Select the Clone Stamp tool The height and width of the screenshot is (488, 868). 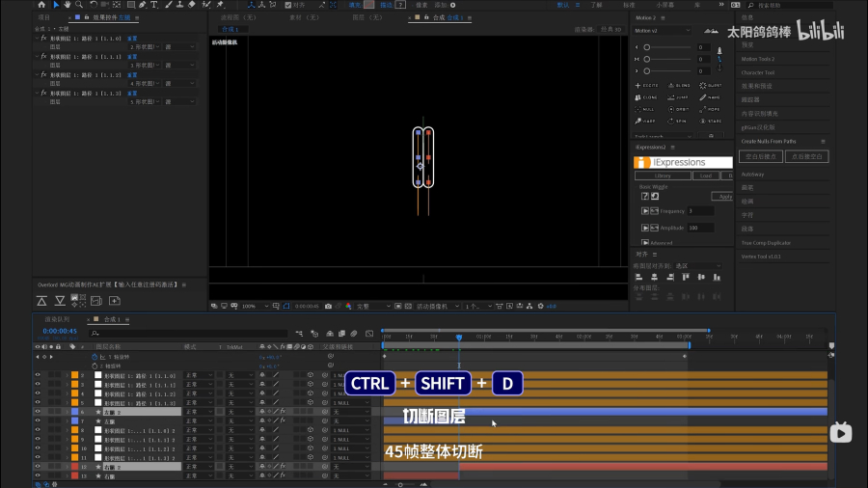(x=179, y=5)
